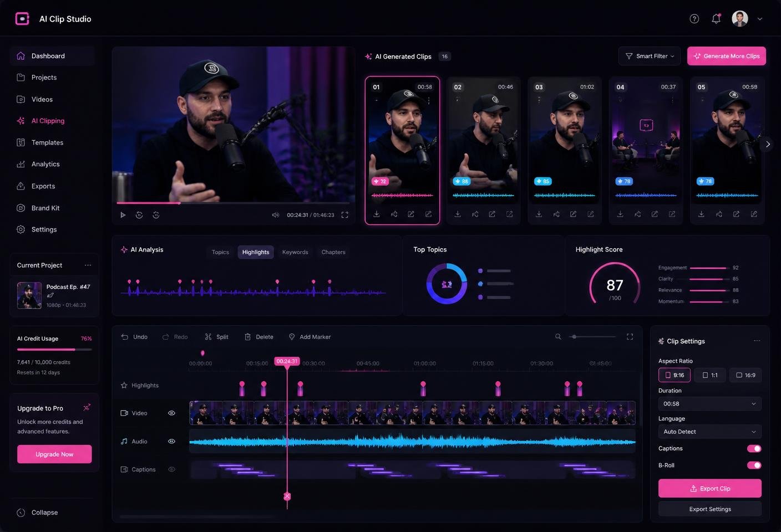
Task: Toggle Video track visibility eye
Action: (171, 413)
